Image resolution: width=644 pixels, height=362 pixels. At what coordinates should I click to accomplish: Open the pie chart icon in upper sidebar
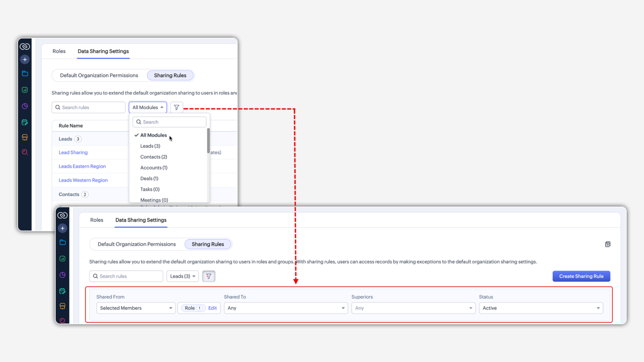pos(25,106)
